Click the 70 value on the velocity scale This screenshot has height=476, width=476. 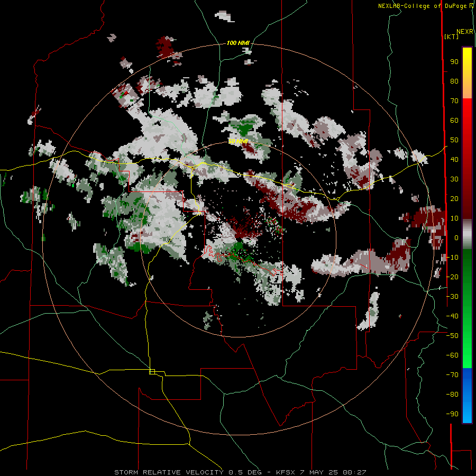454,101
